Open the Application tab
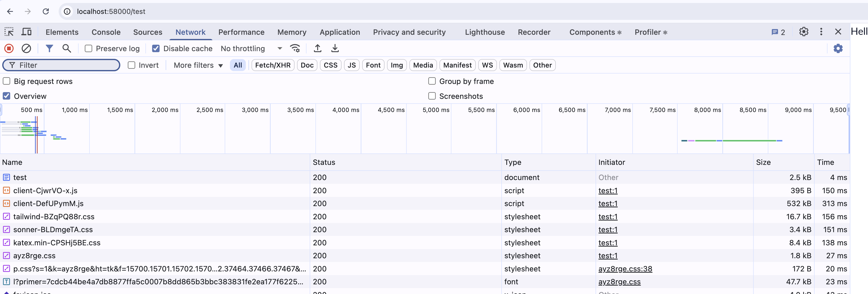Screen dimensions: 868x294 pos(340,32)
